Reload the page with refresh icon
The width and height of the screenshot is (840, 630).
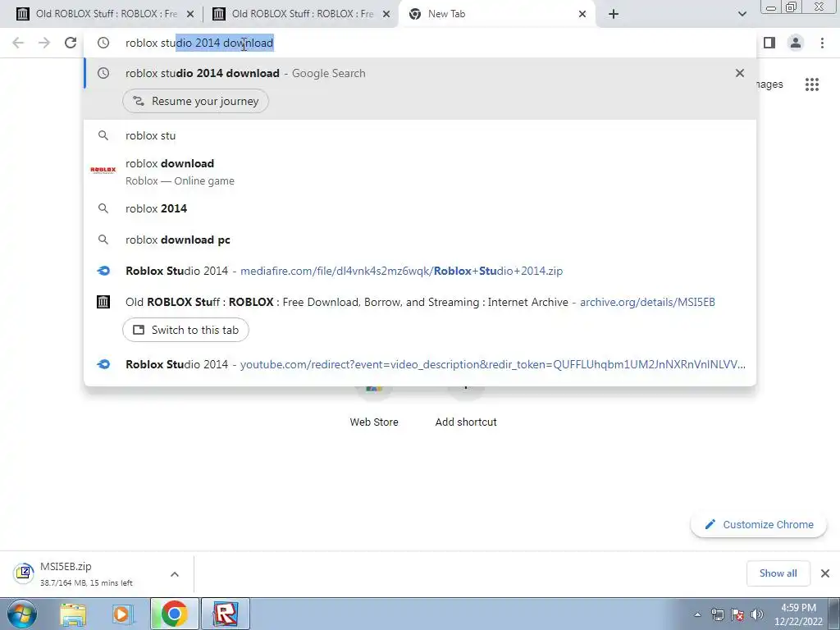click(71, 43)
